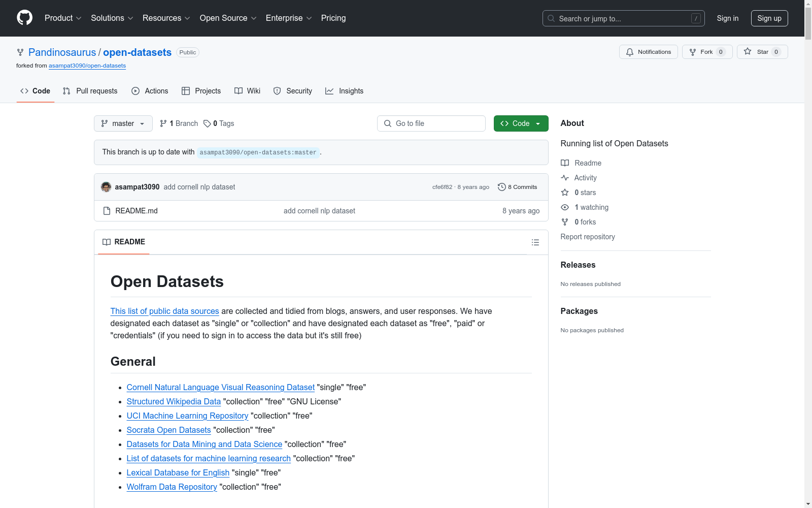Expand the Solutions menu
Viewport: 812px width, 508px height.
coord(112,18)
